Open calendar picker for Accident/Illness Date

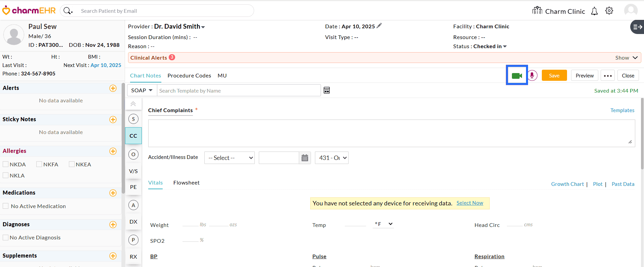pyautogui.click(x=305, y=158)
